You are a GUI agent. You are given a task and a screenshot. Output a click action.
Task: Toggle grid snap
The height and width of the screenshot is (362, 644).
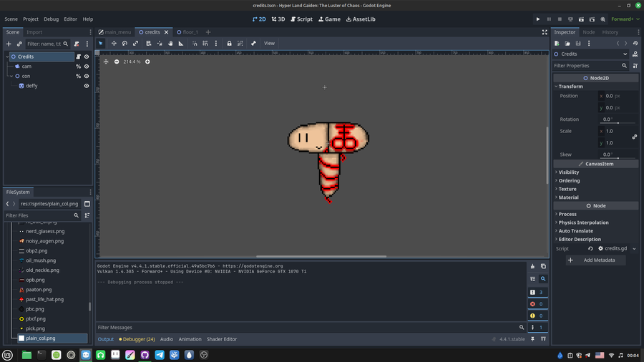(205, 43)
